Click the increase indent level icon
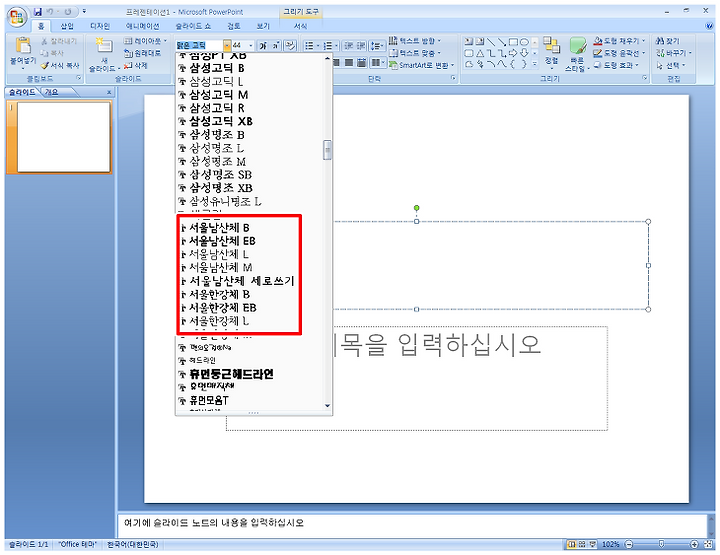 [361, 45]
